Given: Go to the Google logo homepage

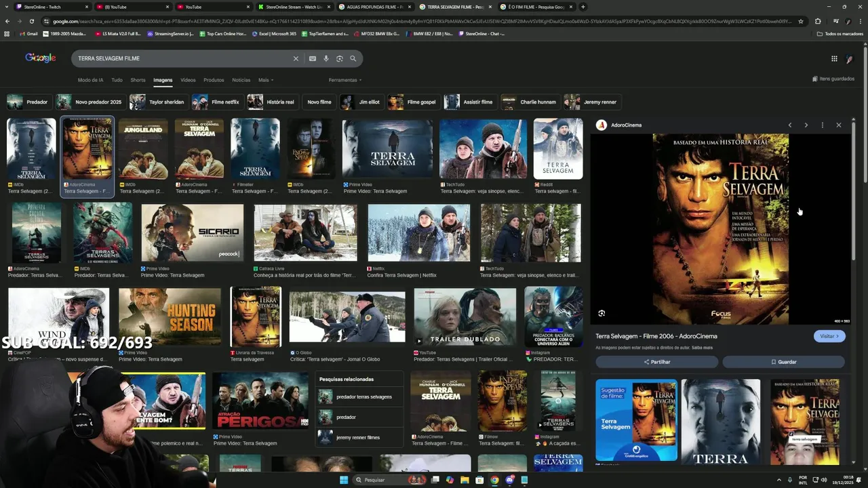Looking at the screenshot, I should (x=41, y=58).
